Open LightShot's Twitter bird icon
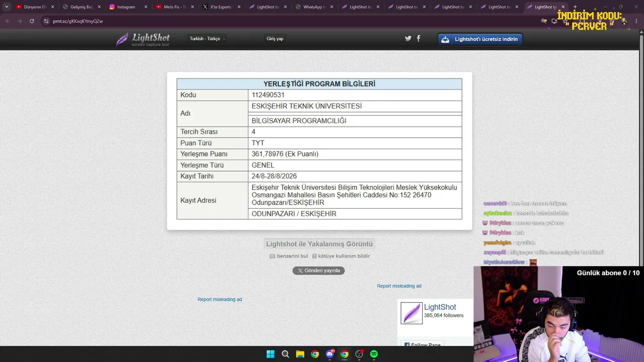644x362 pixels. (x=408, y=38)
